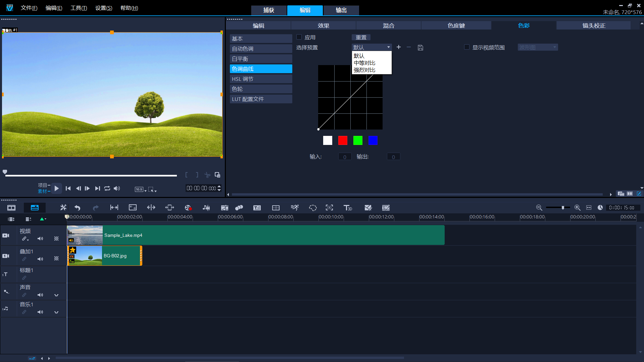This screenshot has height=362, width=644.
Task: Mute the 声音 track
Action: (x=40, y=295)
